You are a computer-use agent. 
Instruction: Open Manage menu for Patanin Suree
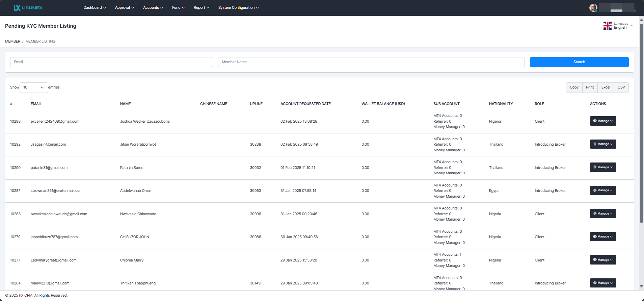point(603,167)
